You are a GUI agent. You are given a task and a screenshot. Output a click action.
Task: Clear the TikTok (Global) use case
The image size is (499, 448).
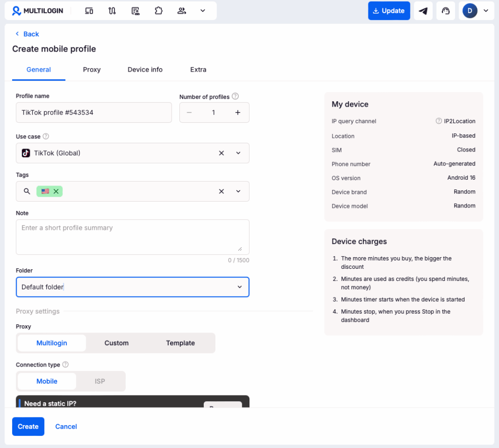[222, 153]
